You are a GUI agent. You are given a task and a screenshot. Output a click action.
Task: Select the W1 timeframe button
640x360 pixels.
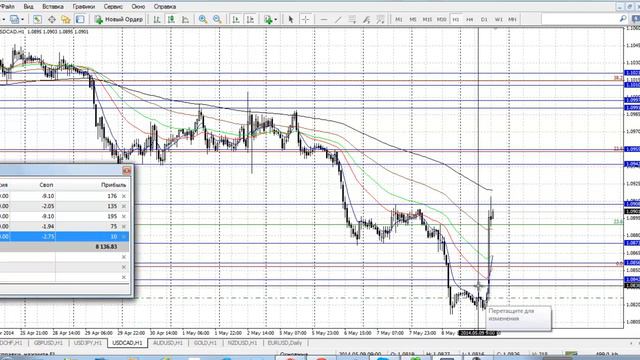click(498, 19)
